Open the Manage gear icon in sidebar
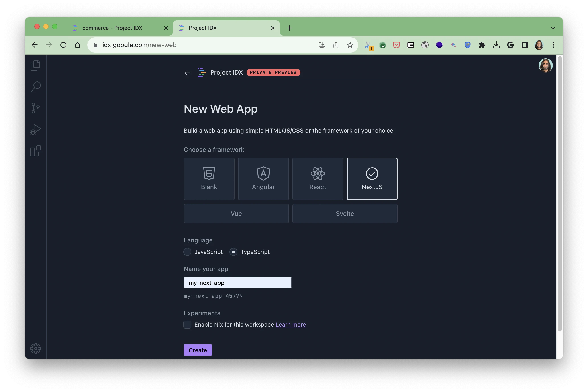The height and width of the screenshot is (392, 588). (36, 348)
